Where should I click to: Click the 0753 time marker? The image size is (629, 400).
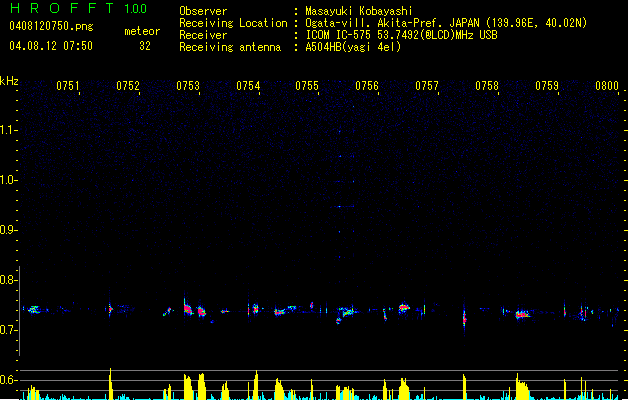(188, 86)
